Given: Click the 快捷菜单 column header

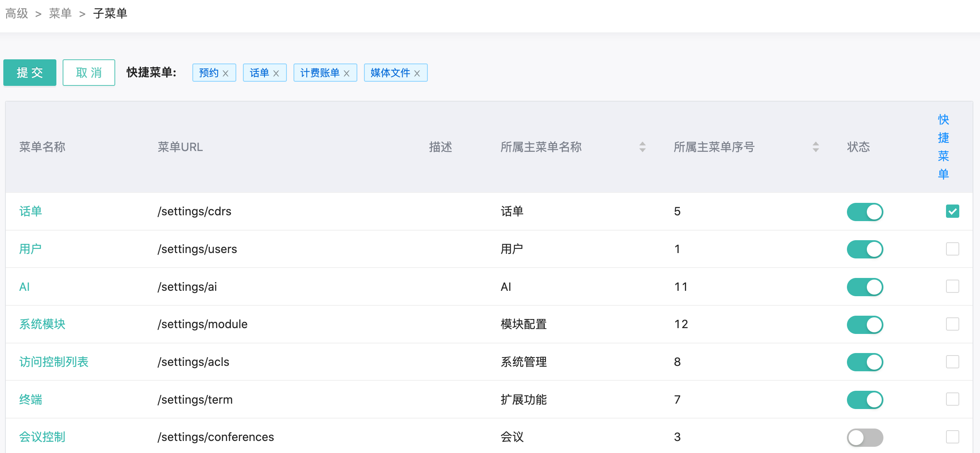Looking at the screenshot, I should point(944,147).
